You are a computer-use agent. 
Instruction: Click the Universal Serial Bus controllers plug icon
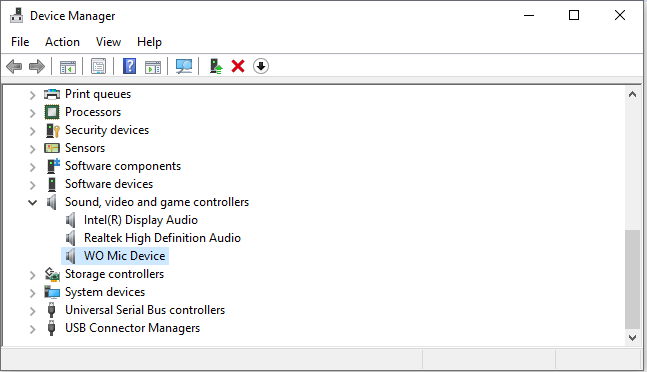(x=52, y=310)
